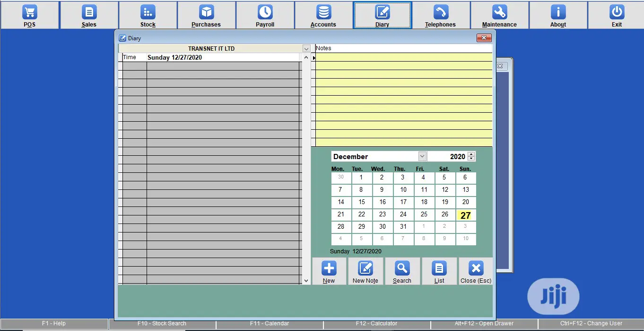Click F12 - Calculator shortcut

point(377,324)
